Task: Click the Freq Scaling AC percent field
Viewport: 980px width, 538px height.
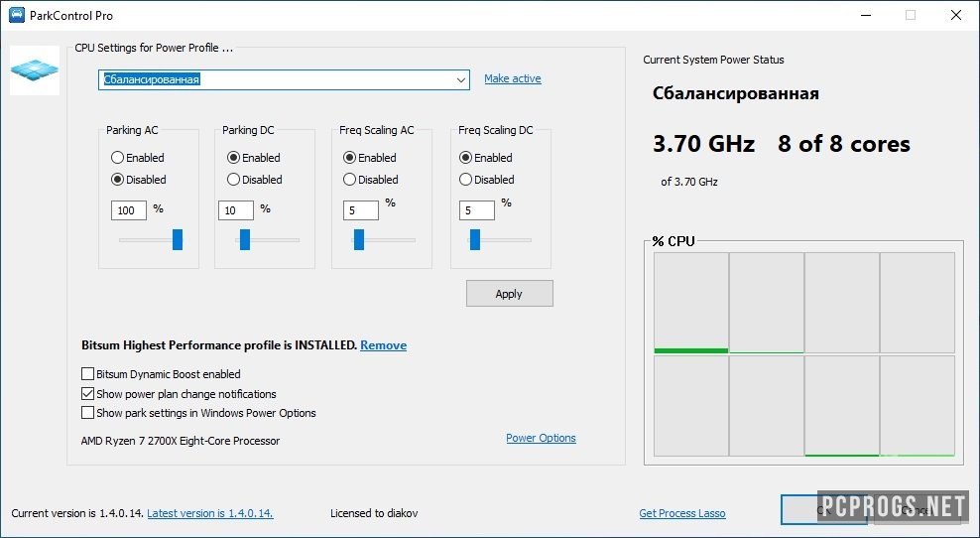Action: pyautogui.click(x=361, y=210)
